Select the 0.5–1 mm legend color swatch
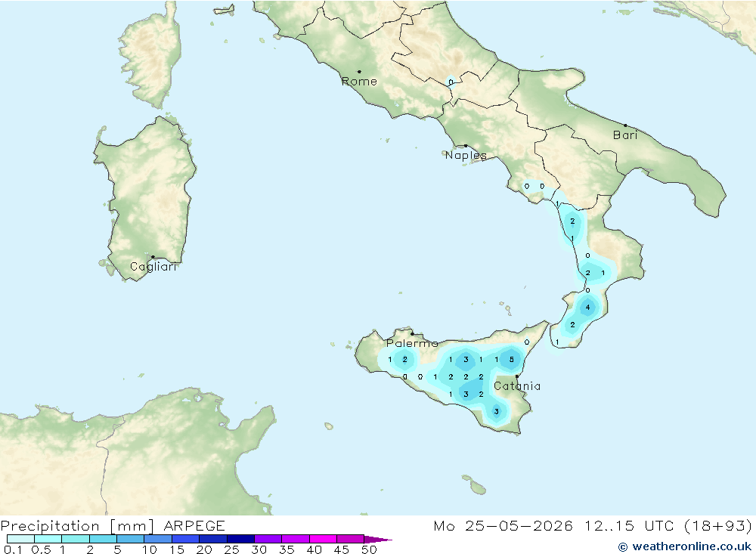Viewport: 756px width, 554px height. (x=48, y=539)
